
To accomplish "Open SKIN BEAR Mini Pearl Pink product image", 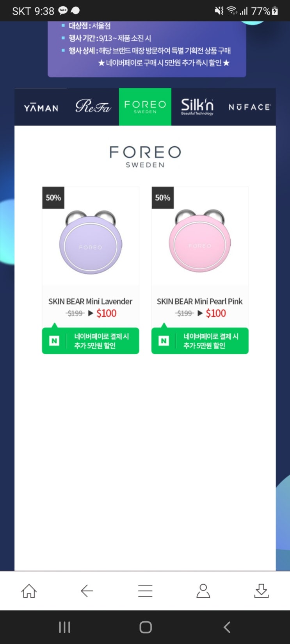I will (200, 242).
